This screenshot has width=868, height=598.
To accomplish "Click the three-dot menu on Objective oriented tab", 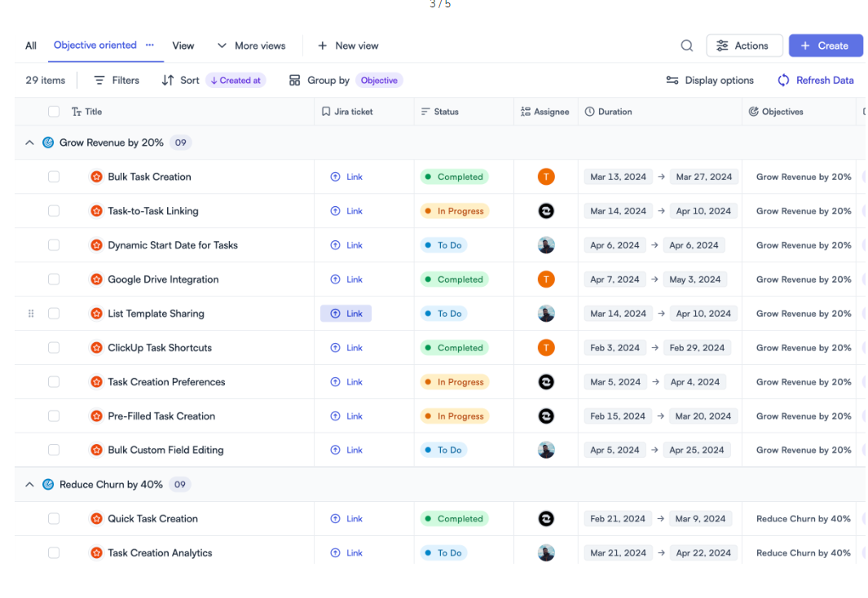I will (149, 45).
